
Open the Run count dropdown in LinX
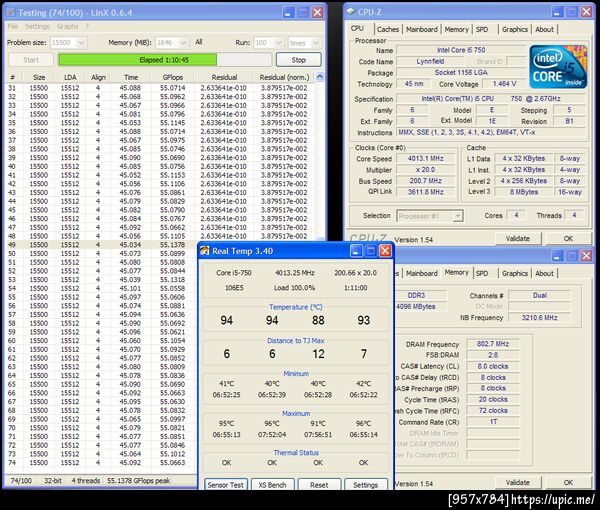click(x=279, y=42)
